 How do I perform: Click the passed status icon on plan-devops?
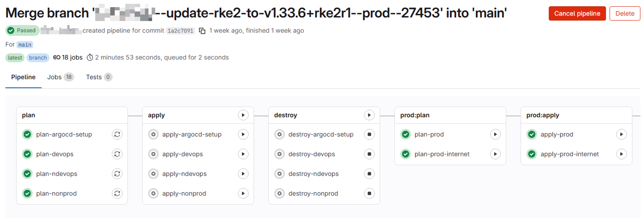point(27,154)
